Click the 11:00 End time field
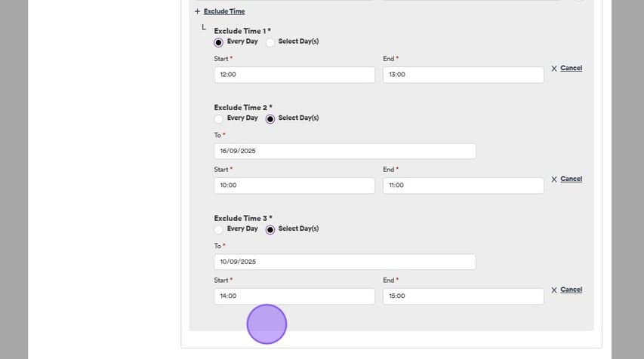 [x=463, y=186]
